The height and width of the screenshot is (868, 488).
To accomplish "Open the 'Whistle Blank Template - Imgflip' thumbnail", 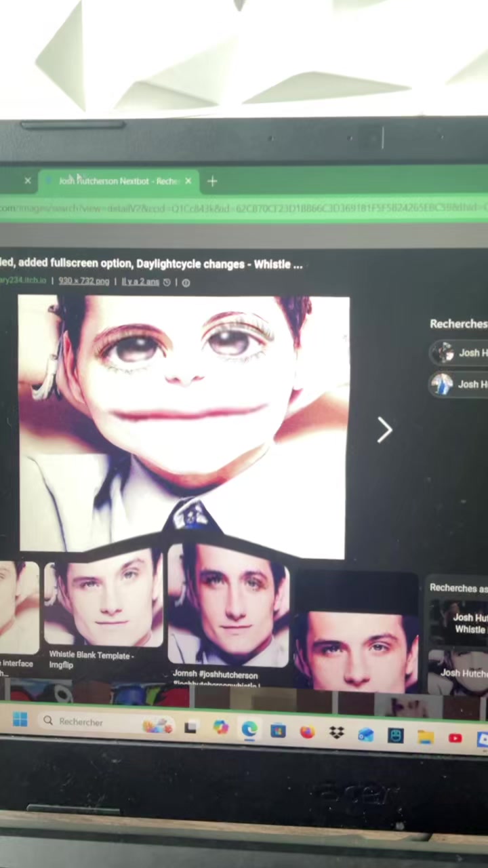I will pos(103,599).
